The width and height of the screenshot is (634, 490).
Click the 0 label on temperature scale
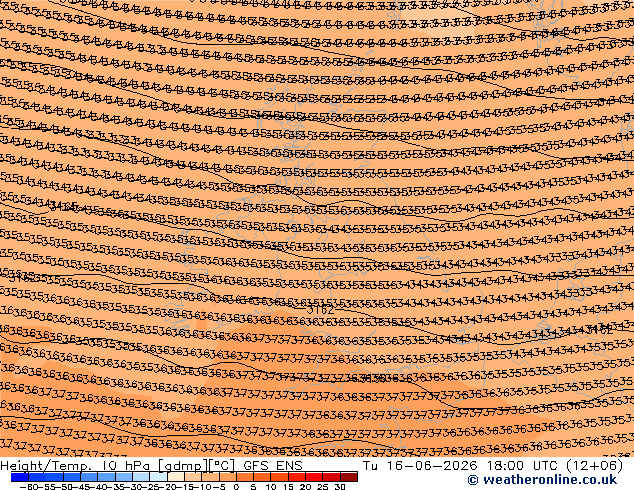[236, 487]
